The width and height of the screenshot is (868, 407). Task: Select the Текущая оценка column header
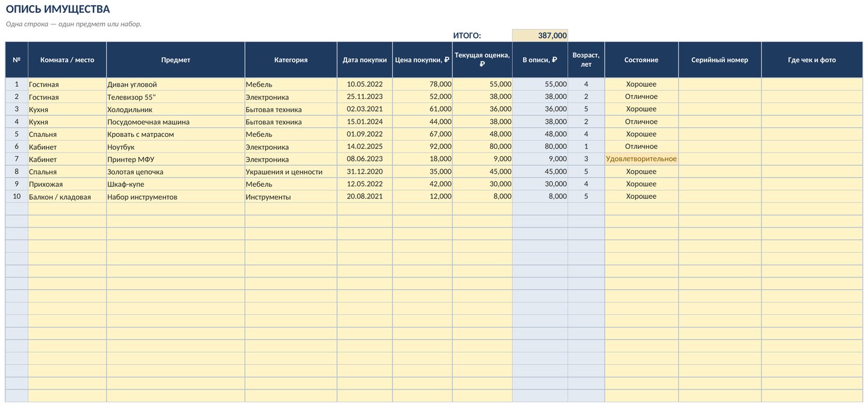[482, 60]
